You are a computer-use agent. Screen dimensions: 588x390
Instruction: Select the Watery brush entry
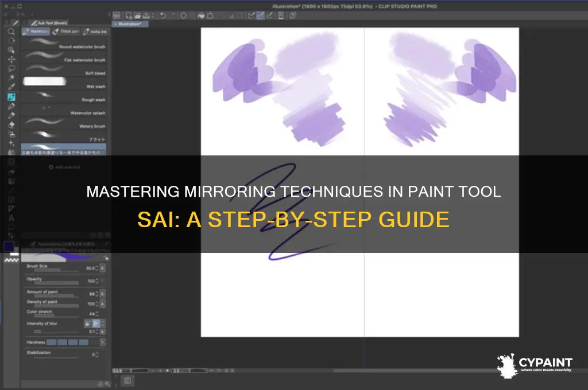click(x=64, y=123)
